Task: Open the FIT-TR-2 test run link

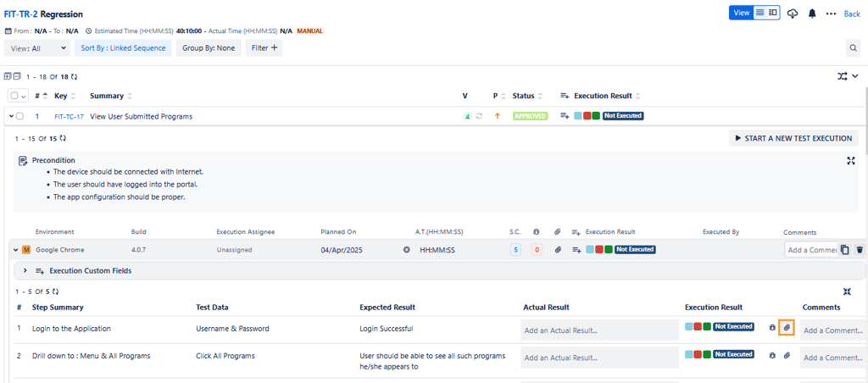Action: pos(20,14)
